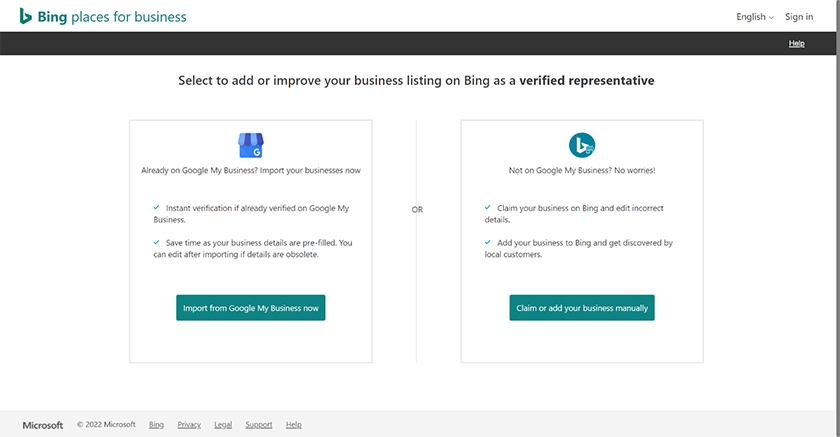Open the Support link in footer
This screenshot has height=437, width=840.
[x=259, y=425]
